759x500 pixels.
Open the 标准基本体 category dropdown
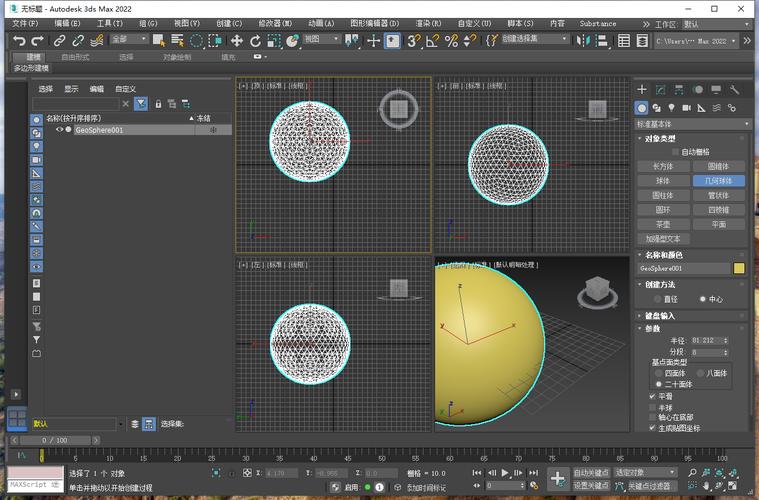tap(692, 124)
